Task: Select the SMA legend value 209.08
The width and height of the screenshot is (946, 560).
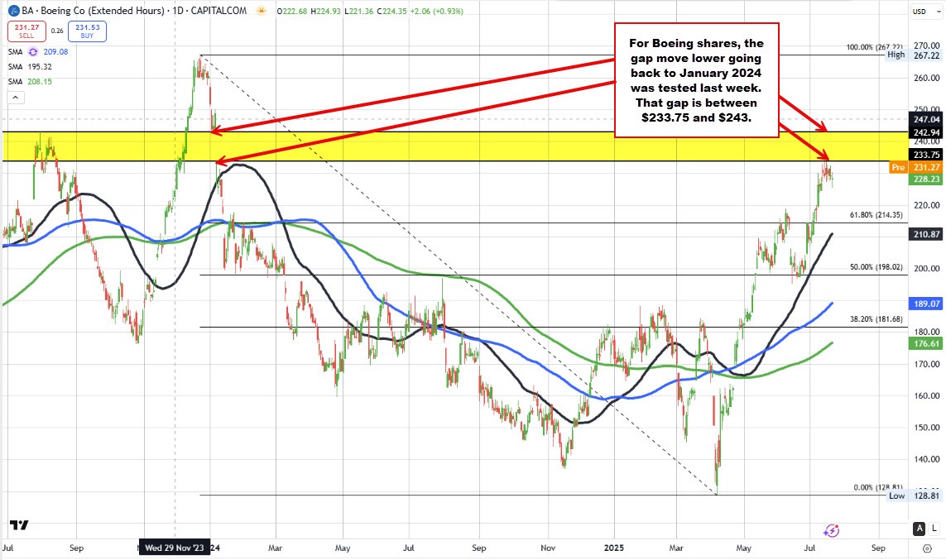Action: click(x=55, y=52)
